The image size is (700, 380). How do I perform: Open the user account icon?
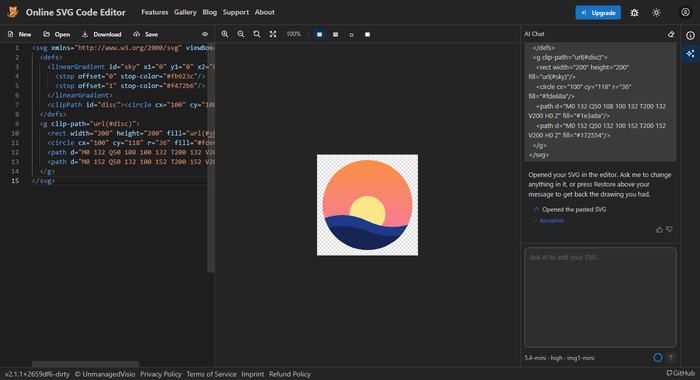pos(685,13)
